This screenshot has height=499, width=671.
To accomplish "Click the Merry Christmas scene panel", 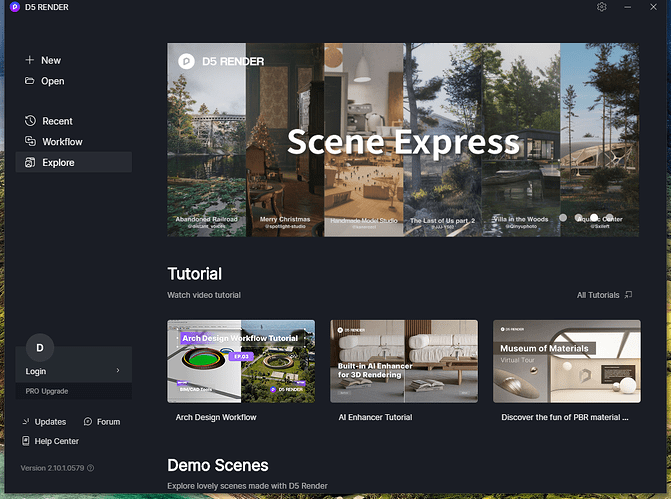I will tap(285, 140).
